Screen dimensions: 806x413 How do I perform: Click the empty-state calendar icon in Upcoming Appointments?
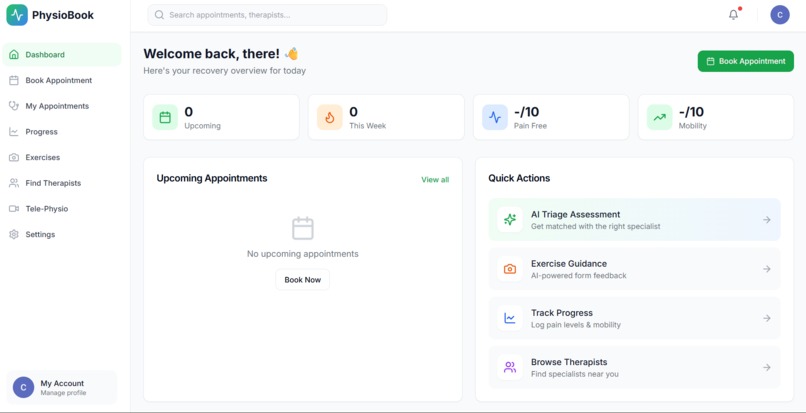[x=303, y=228]
